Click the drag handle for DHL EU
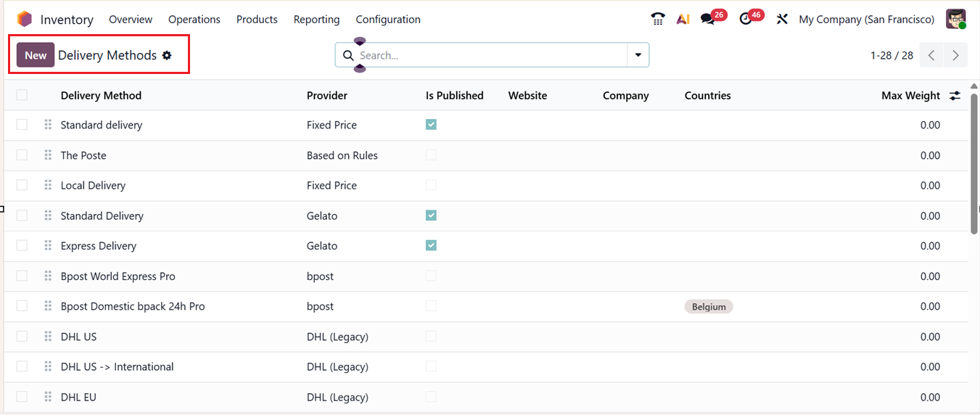The image size is (980, 415). tap(48, 397)
